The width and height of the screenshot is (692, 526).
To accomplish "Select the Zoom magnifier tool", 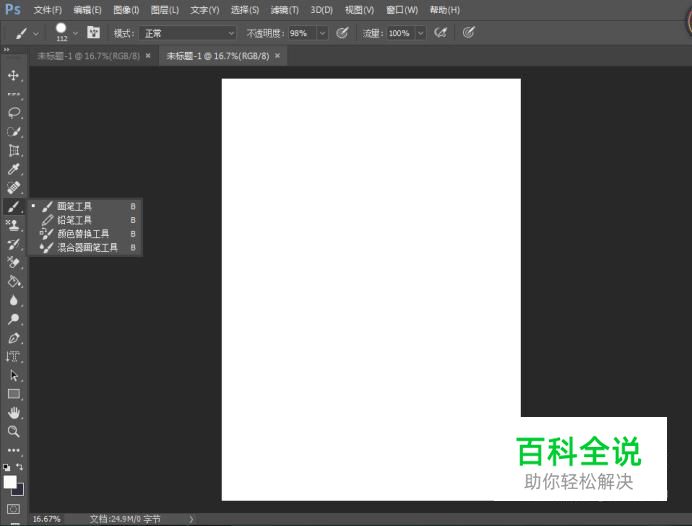I will pos(13,432).
